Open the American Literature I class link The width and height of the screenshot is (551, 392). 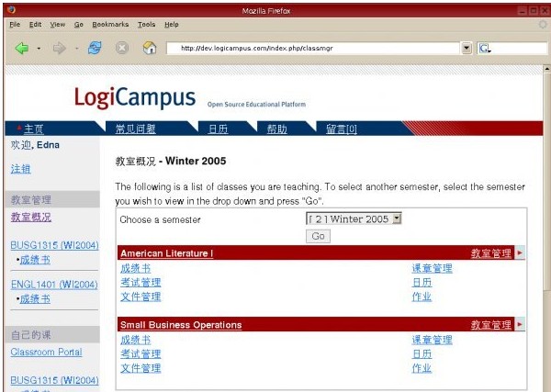[x=166, y=253]
